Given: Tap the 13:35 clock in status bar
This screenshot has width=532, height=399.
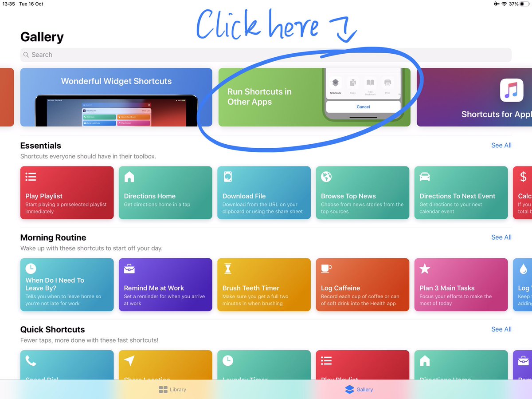Looking at the screenshot, I should pos(8,4).
